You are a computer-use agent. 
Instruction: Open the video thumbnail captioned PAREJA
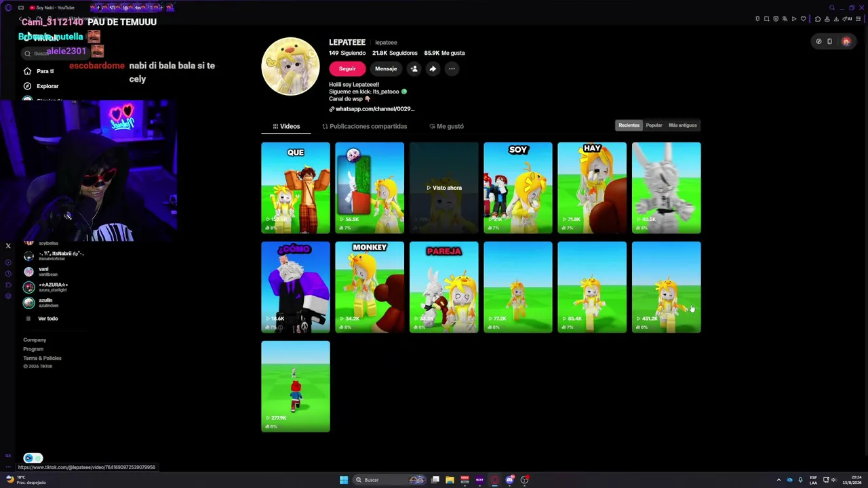point(443,287)
